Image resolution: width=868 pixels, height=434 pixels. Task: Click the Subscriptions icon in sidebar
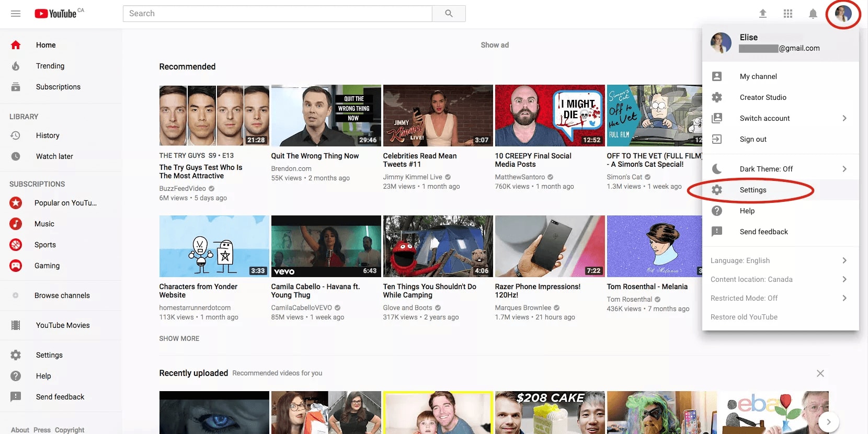[16, 87]
